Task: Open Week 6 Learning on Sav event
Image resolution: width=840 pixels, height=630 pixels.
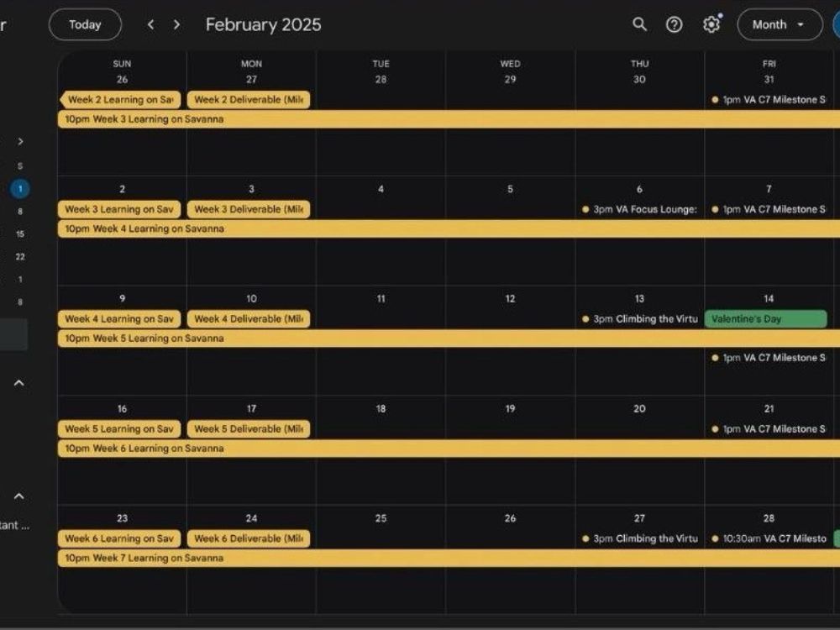Action: (x=119, y=538)
